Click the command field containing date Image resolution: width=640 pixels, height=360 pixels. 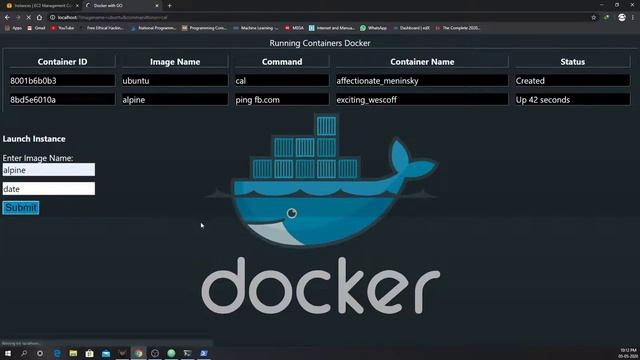coord(49,189)
